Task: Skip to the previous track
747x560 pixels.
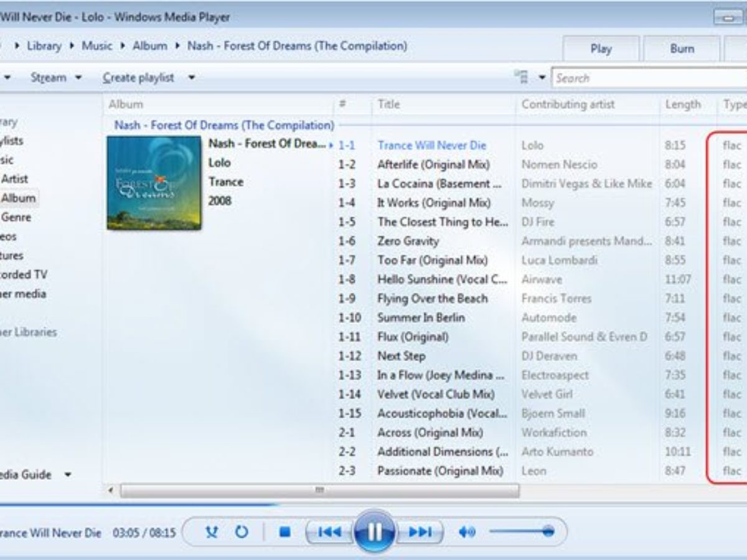Action: coord(329,532)
